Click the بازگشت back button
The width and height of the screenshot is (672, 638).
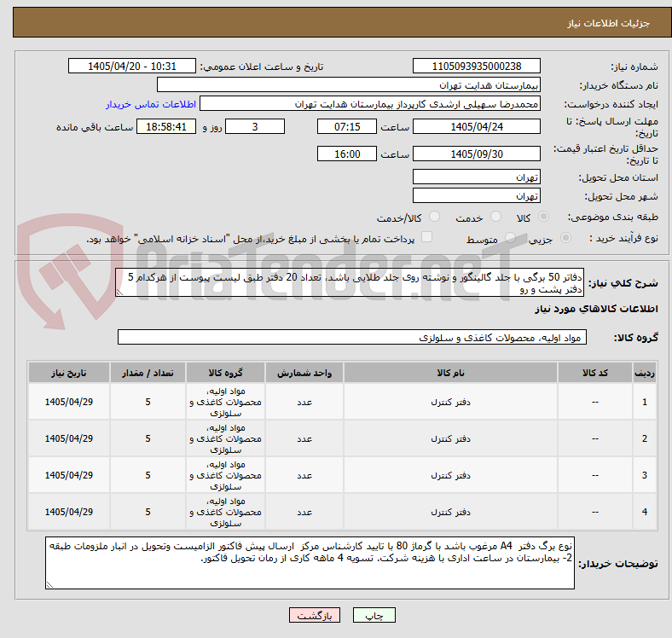point(315,615)
